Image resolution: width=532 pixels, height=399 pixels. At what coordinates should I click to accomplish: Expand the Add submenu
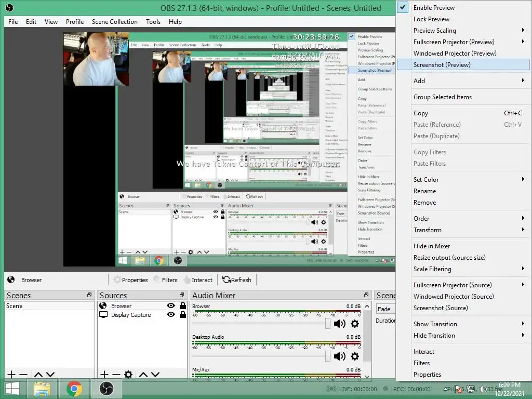(x=463, y=81)
